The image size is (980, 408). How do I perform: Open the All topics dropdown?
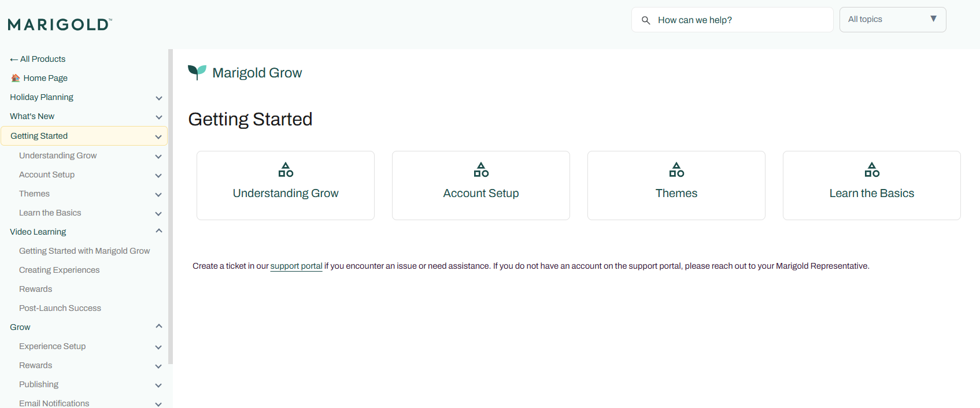tap(892, 20)
